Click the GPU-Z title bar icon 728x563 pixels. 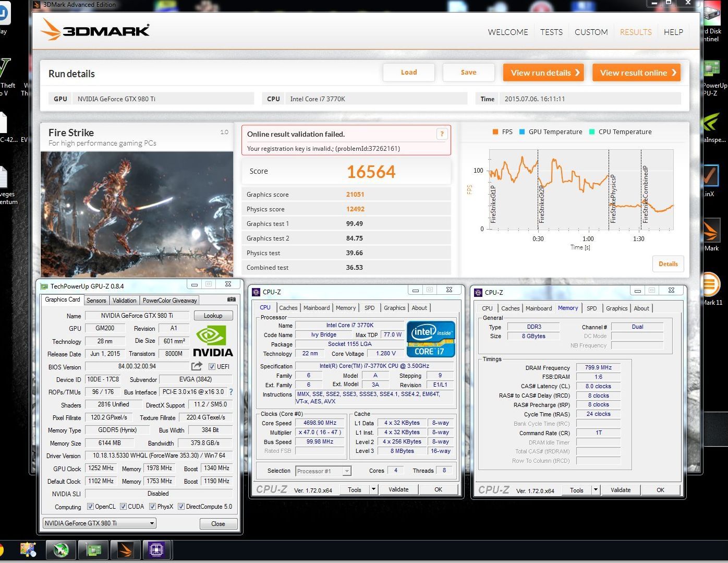pyautogui.click(x=44, y=286)
